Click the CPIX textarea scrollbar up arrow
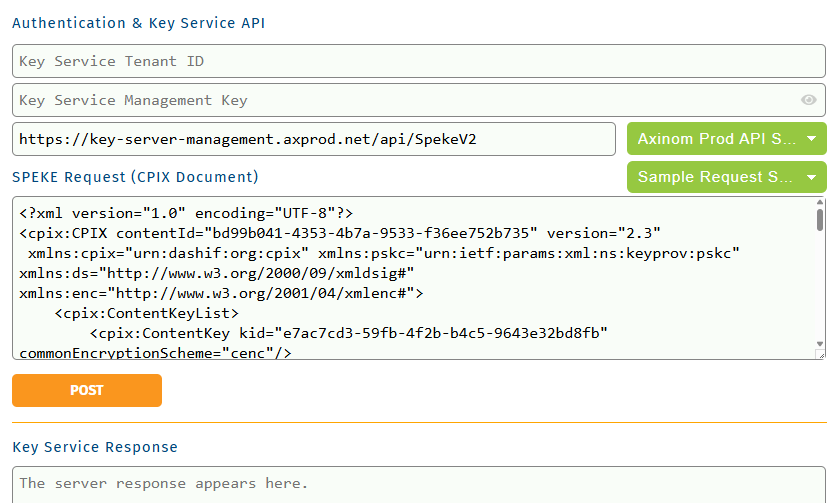 (x=820, y=203)
